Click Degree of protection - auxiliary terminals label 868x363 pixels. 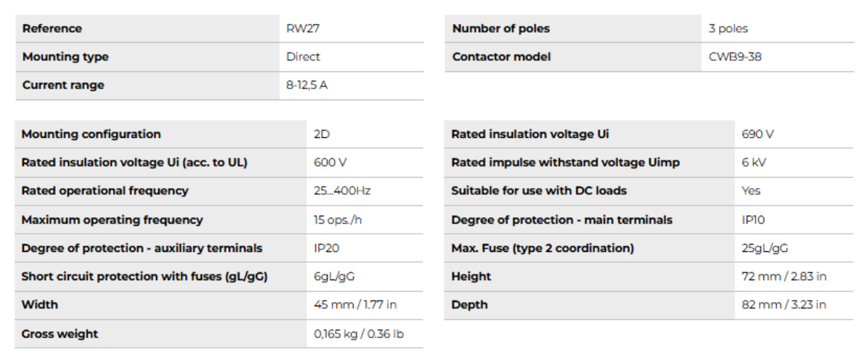pos(142,248)
